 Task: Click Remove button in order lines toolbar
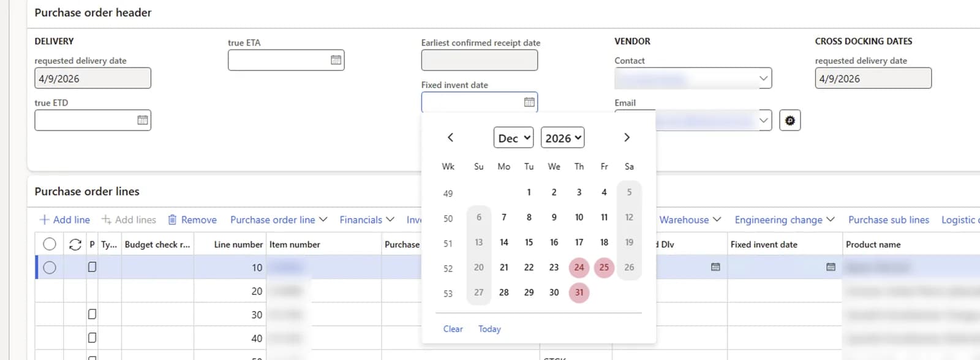(x=192, y=220)
